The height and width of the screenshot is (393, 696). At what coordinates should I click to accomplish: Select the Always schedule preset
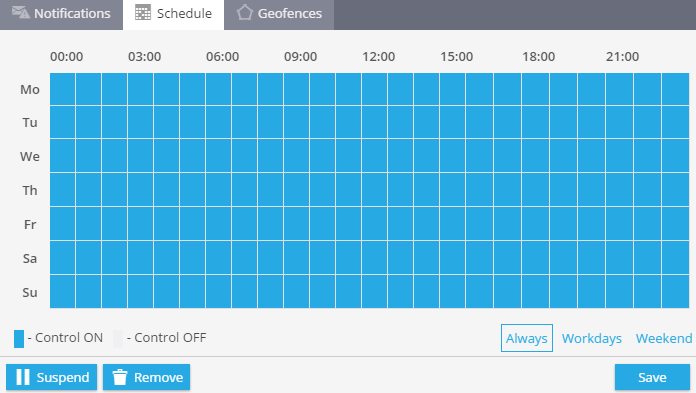tap(526, 338)
